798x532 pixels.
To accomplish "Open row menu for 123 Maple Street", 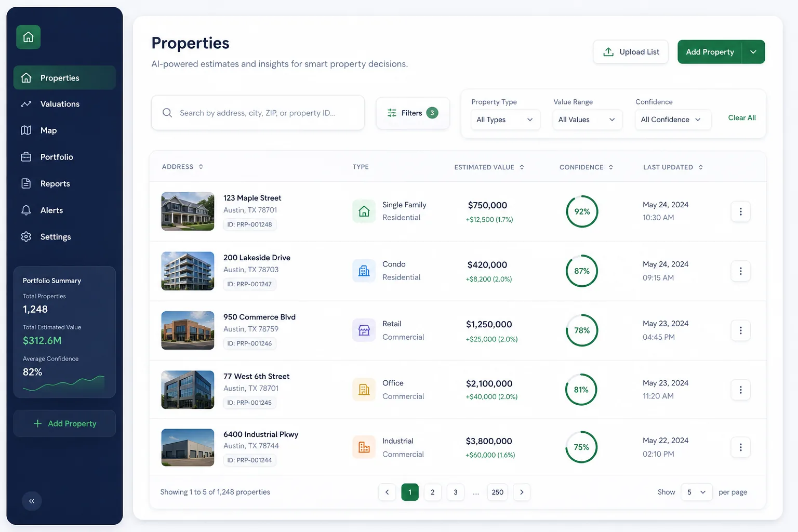I will click(x=740, y=211).
